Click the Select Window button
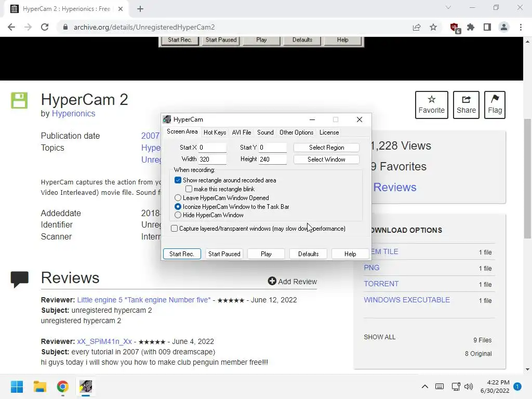Viewport: 532px width, 399px height. tap(326, 159)
